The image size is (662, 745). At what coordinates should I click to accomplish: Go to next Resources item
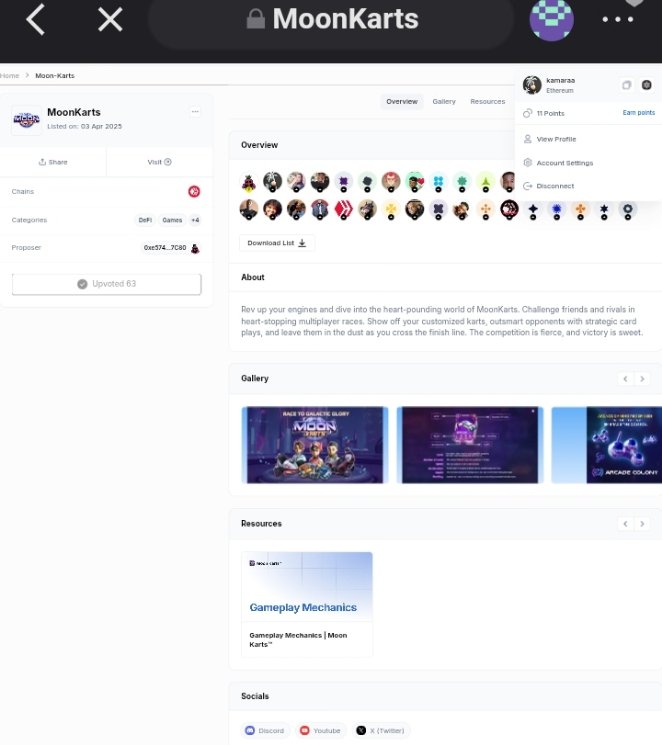[642, 524]
